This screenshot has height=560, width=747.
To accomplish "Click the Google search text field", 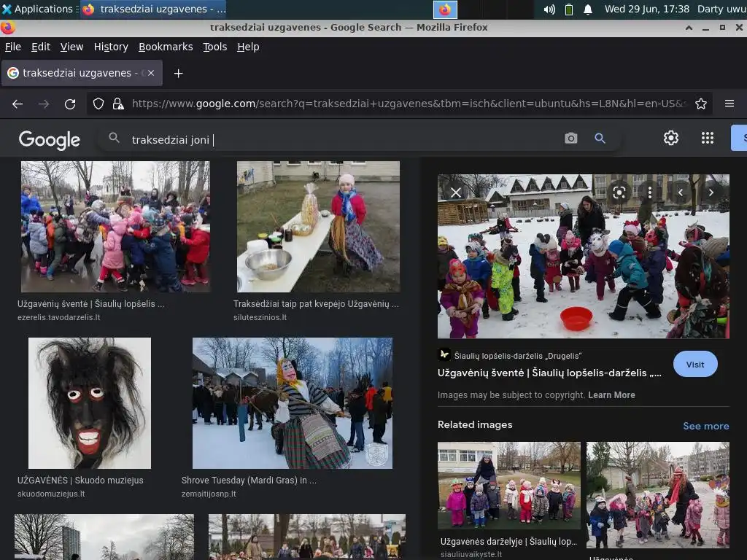I will [343, 139].
